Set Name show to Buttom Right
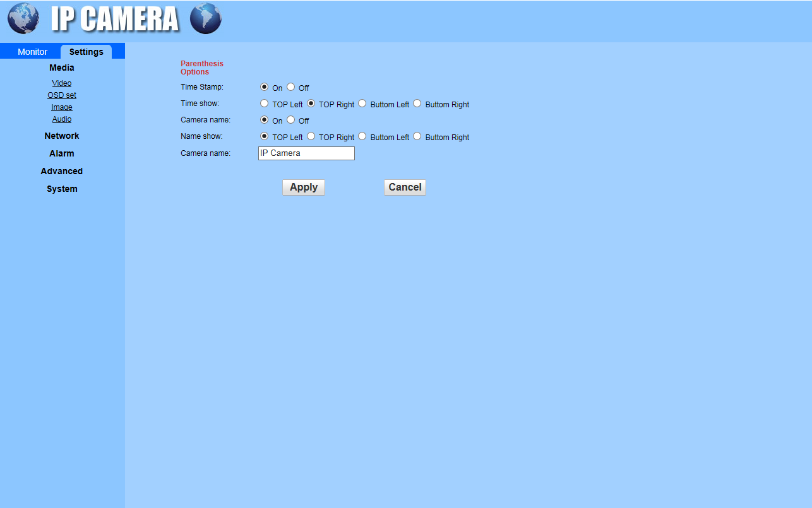Viewport: 812px width, 508px height. tap(417, 136)
